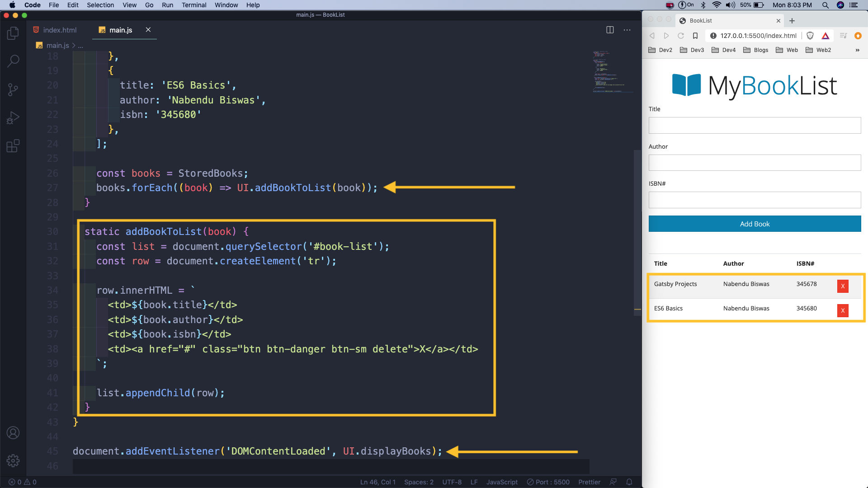868x488 pixels.
Task: Open the File menu
Action: point(54,5)
